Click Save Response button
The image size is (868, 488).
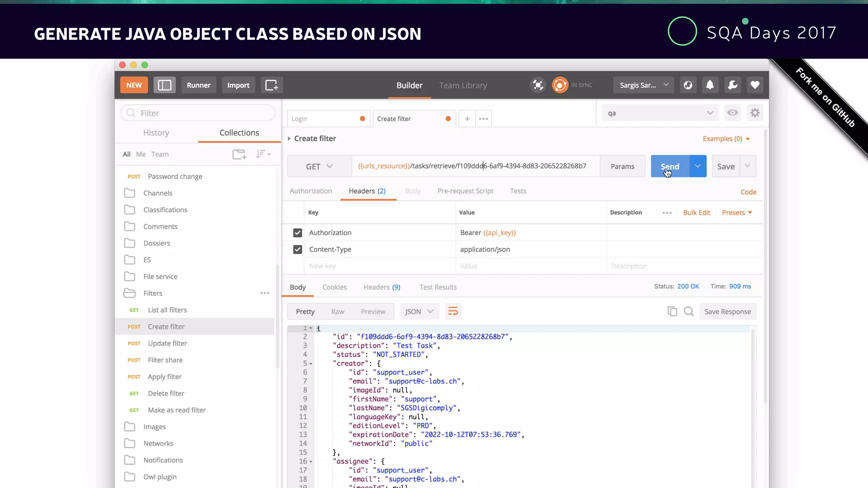pos(727,311)
